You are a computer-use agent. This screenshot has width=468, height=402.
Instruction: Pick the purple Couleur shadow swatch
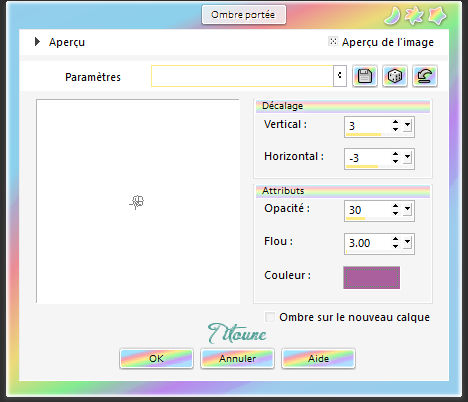[372, 277]
